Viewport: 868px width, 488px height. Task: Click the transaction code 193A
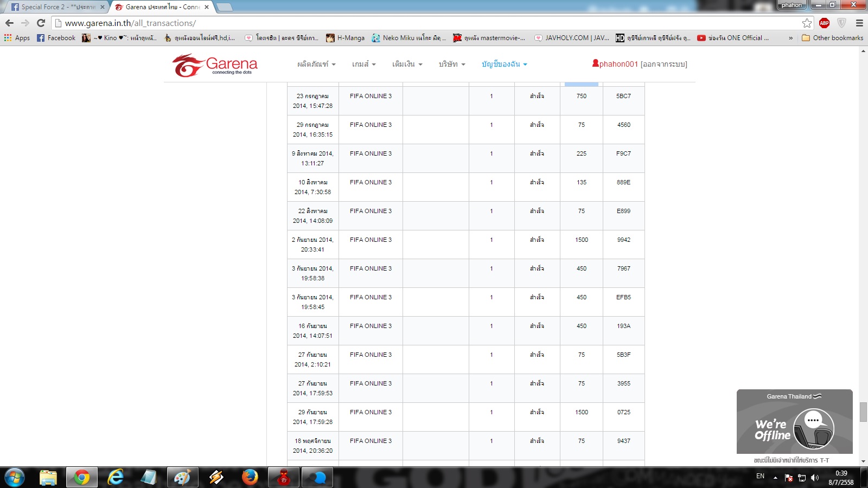click(x=624, y=326)
